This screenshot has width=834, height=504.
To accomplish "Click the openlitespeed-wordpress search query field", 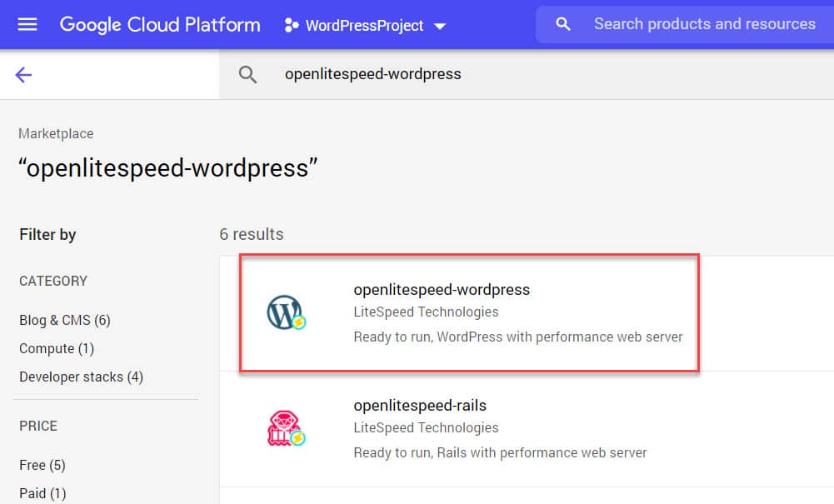I will 373,74.
